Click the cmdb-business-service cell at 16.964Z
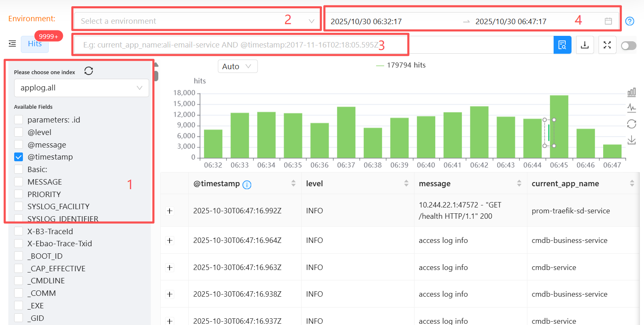The image size is (644, 325). tap(569, 240)
